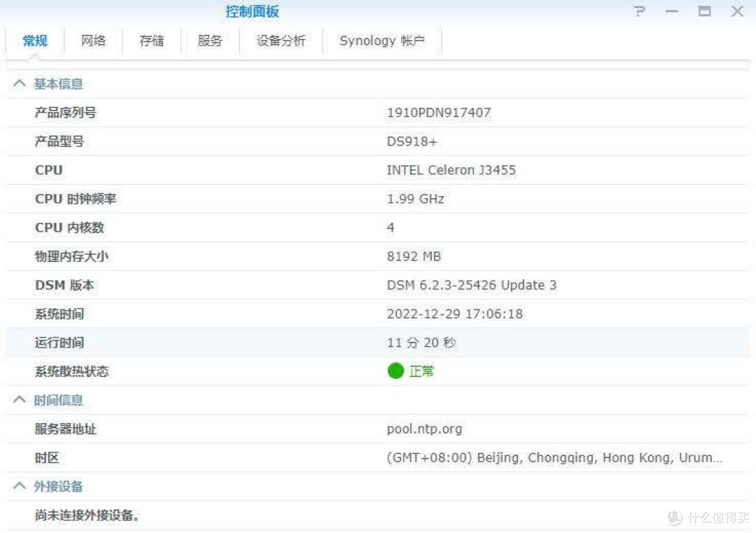Viewport: 756px width, 533px height.
Task: Click the green thermal status indicator
Action: click(396, 371)
